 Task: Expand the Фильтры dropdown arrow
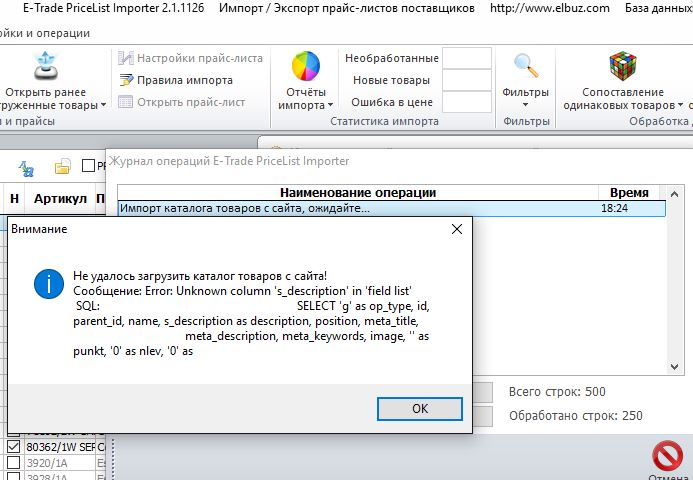coord(525,105)
